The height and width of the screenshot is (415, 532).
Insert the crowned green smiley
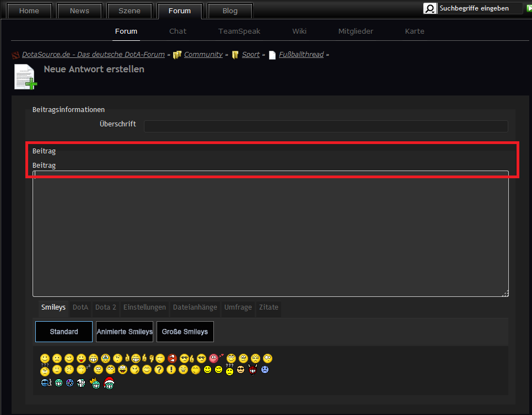(x=95, y=382)
